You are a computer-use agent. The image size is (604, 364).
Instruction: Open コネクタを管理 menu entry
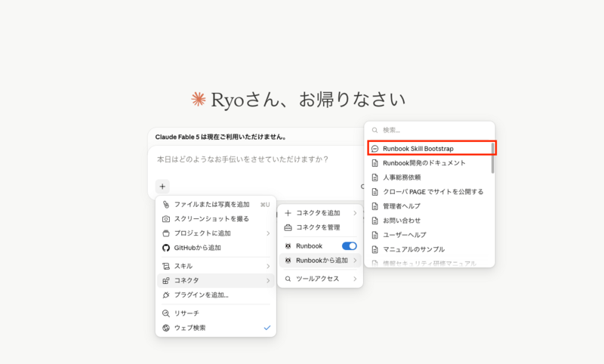click(320, 227)
